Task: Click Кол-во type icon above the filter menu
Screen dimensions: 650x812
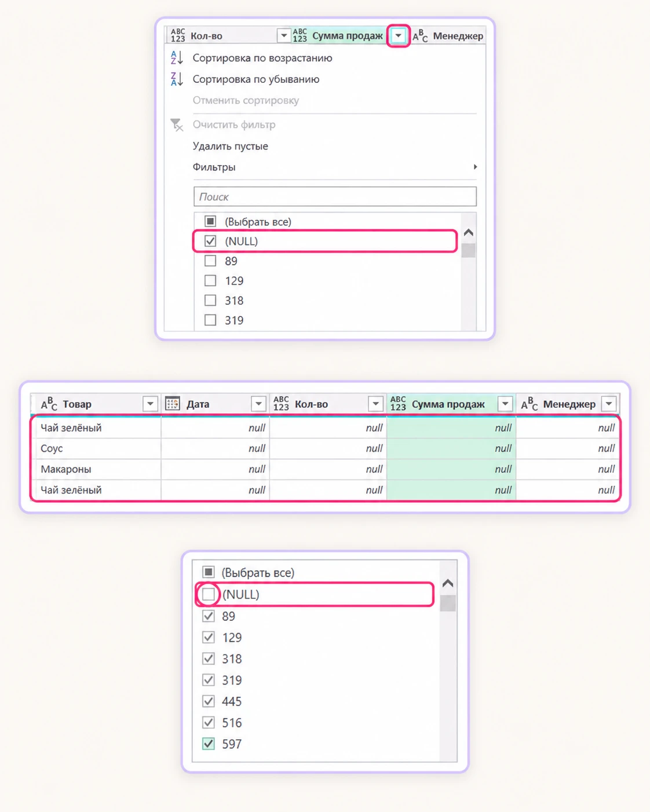Action: coord(178,35)
